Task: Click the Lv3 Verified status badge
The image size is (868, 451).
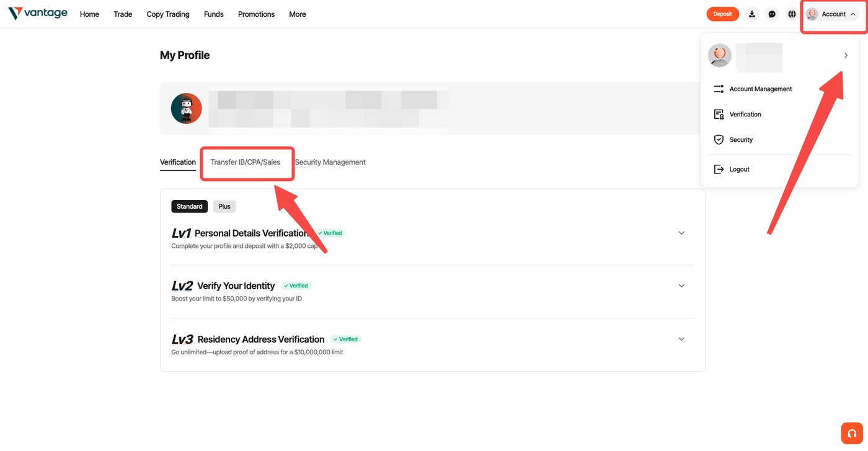Action: 346,339
